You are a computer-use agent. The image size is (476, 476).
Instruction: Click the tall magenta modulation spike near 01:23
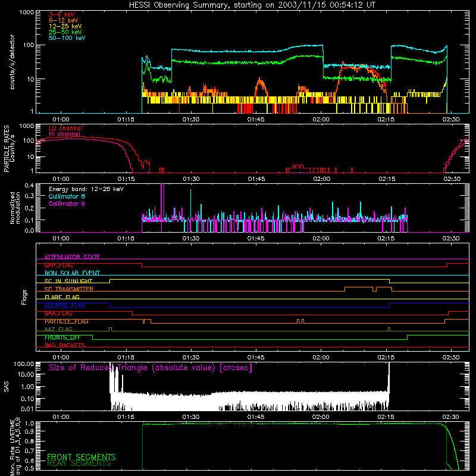162,201
